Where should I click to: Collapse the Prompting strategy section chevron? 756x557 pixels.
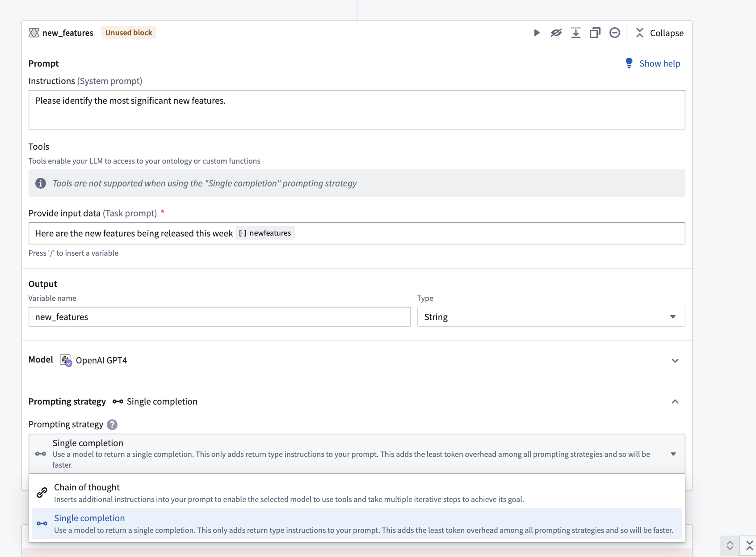tap(675, 401)
